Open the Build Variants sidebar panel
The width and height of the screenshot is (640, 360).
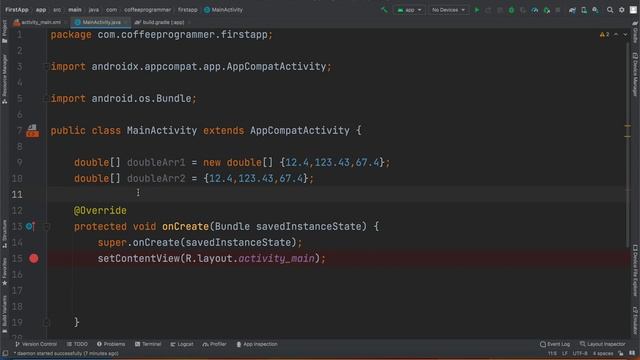tap(4, 314)
